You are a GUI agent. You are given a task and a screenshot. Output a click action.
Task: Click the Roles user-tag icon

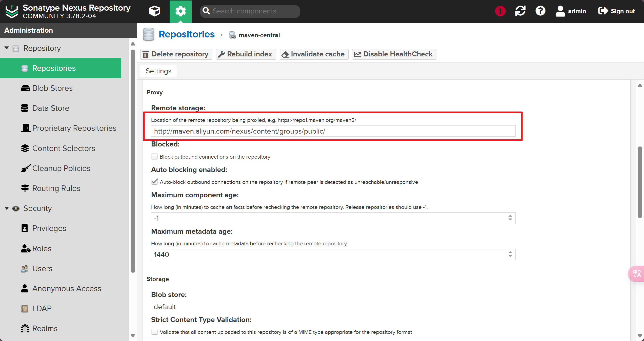coord(26,249)
